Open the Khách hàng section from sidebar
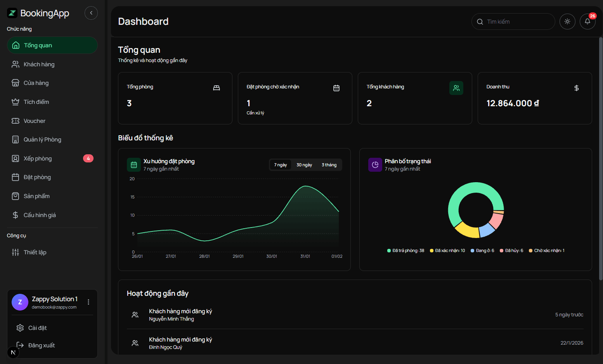The image size is (603, 364). 38,64
